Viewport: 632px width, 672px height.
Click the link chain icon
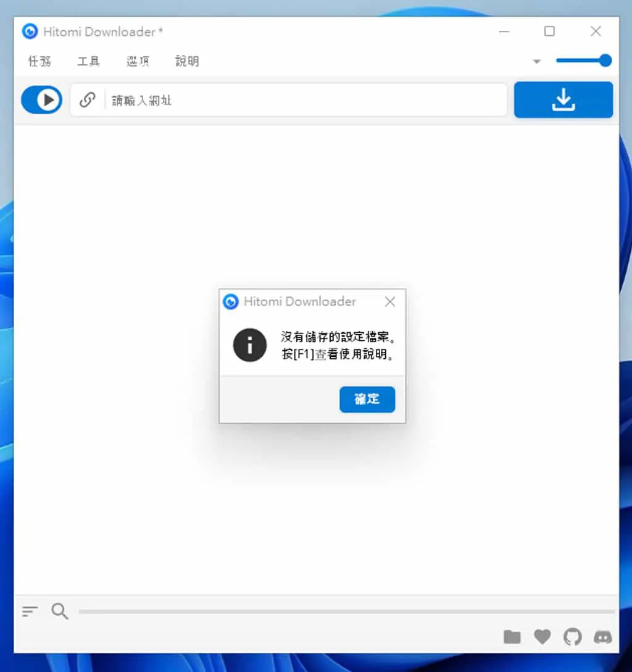[x=88, y=100]
